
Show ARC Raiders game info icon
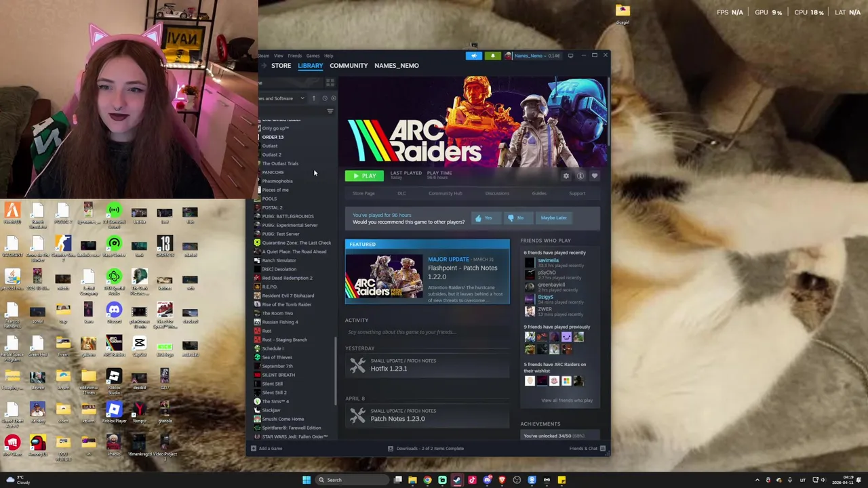coord(580,176)
